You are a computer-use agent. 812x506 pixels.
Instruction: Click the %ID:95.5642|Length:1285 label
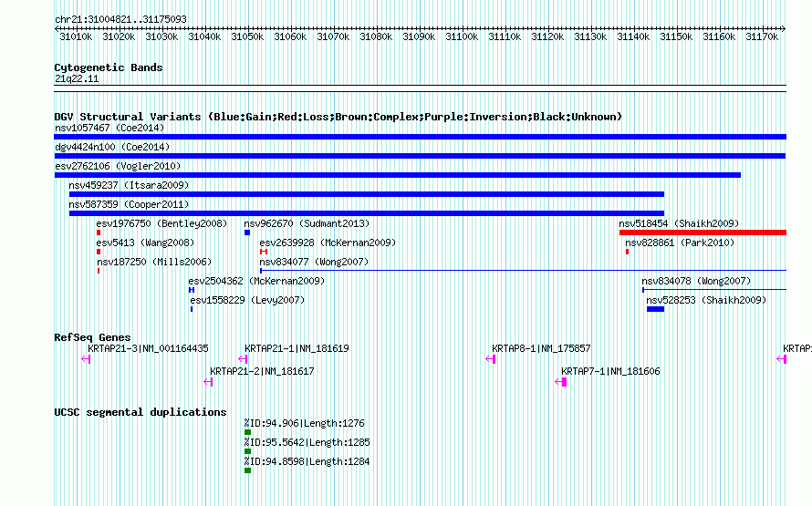pos(307,442)
